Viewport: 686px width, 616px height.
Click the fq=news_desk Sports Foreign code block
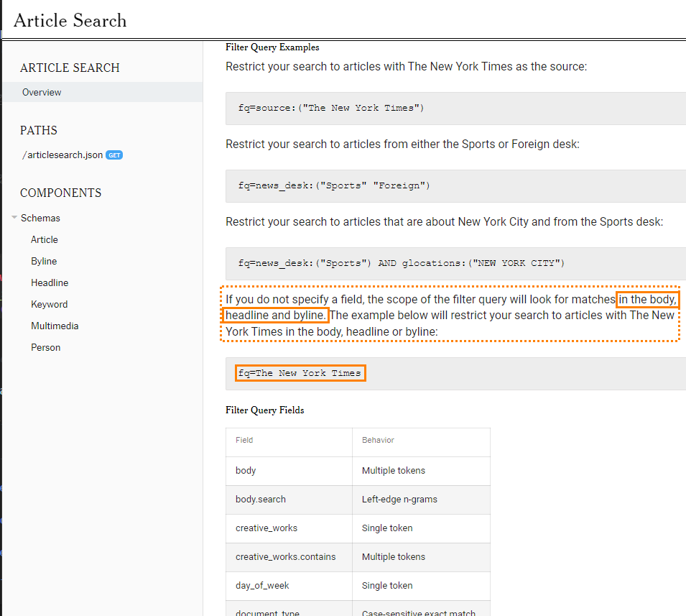[455, 186]
